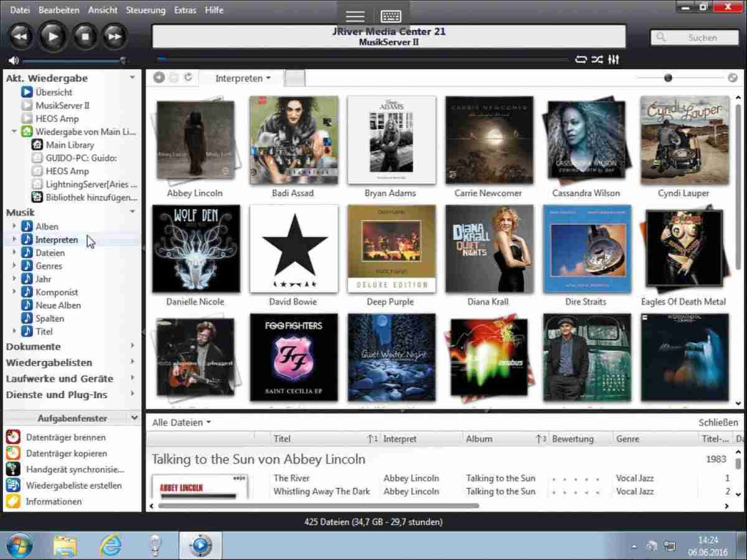The height and width of the screenshot is (560, 747).
Task: Expand the Laufwerke und Geräte section
Action: 133,378
